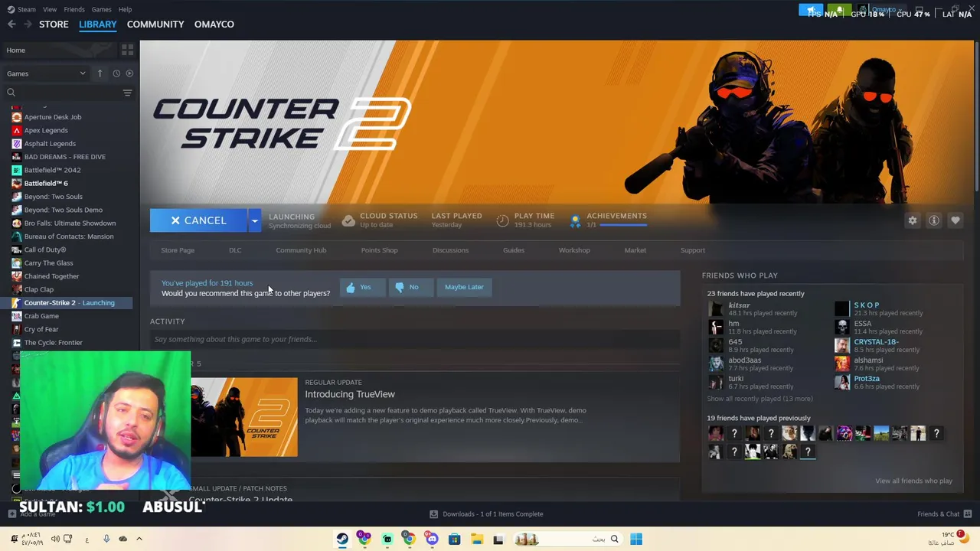This screenshot has width=980, height=551.
Task: Click View all friends who play
Action: click(913, 481)
